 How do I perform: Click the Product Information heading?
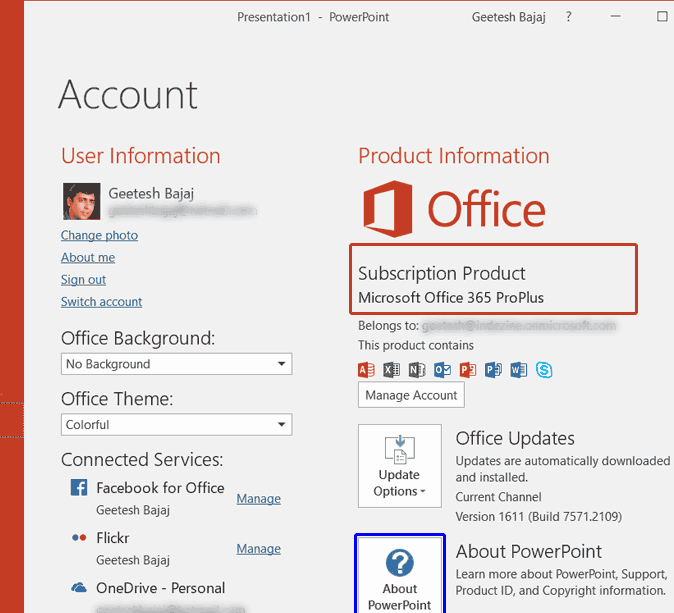click(454, 156)
